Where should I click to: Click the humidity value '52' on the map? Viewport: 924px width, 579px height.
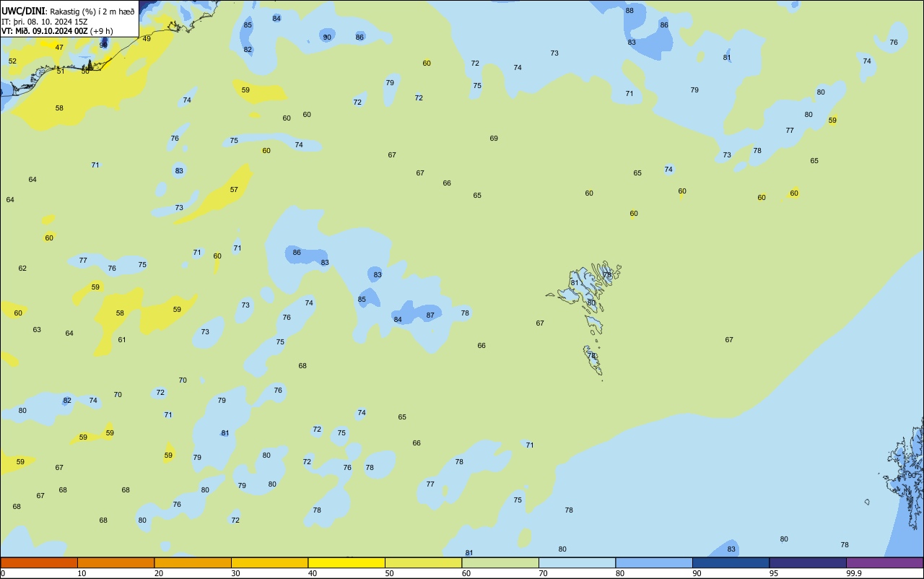click(12, 61)
